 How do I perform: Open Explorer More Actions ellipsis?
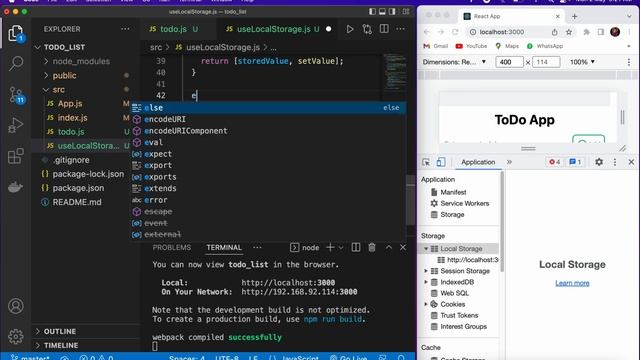(x=125, y=29)
